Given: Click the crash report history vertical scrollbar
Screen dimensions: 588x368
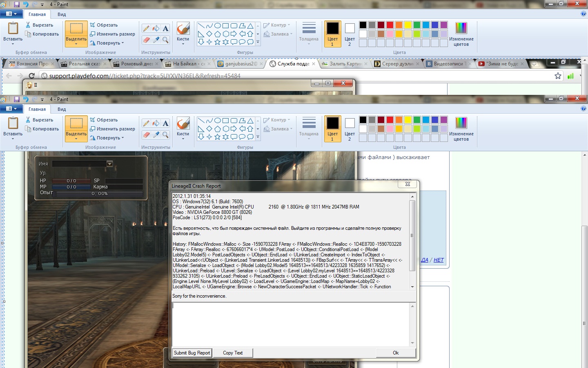Looking at the screenshot, I should pos(412,241).
